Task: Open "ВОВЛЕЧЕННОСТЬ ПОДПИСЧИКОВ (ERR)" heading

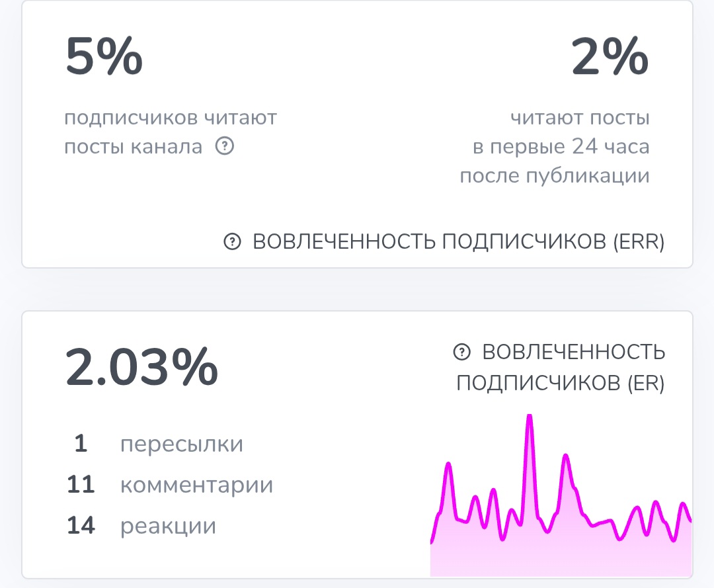Action: point(458,243)
